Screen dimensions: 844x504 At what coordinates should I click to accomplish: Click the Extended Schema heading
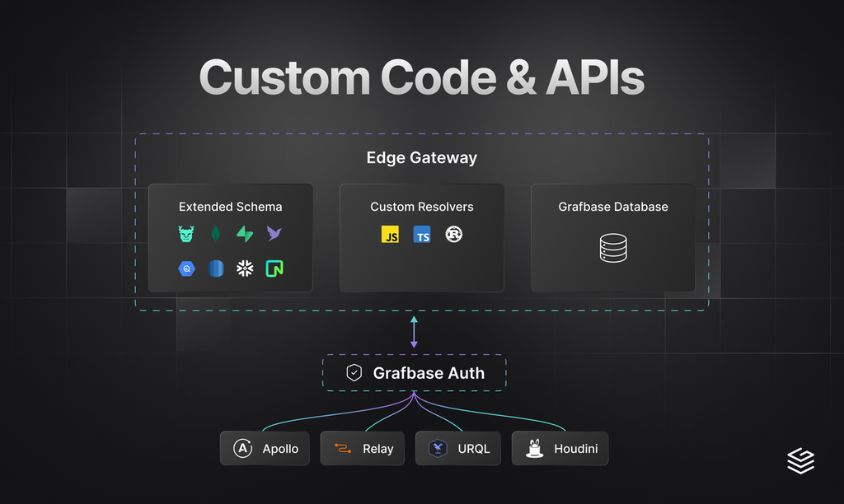tap(231, 207)
